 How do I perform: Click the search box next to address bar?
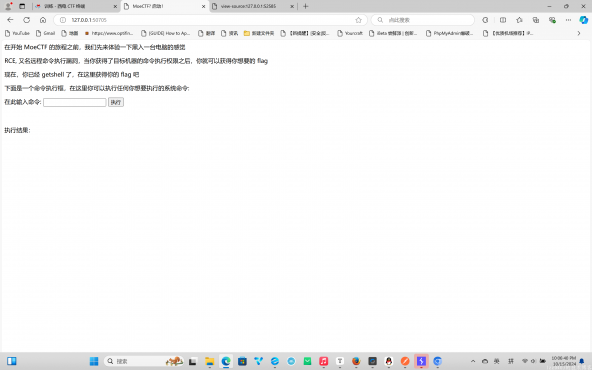pos(423,20)
